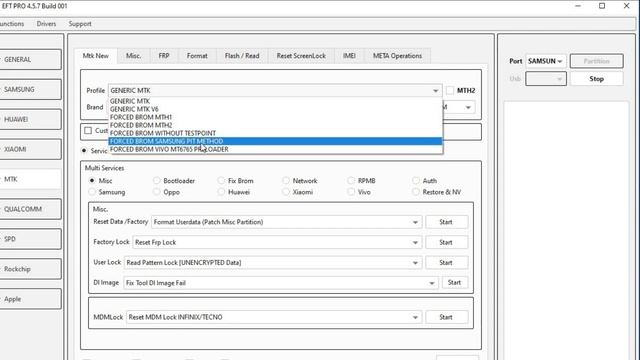This screenshot has width=640, height=360.
Task: Choose GENERIC MTK V6 profile option
Action: (x=276, y=109)
